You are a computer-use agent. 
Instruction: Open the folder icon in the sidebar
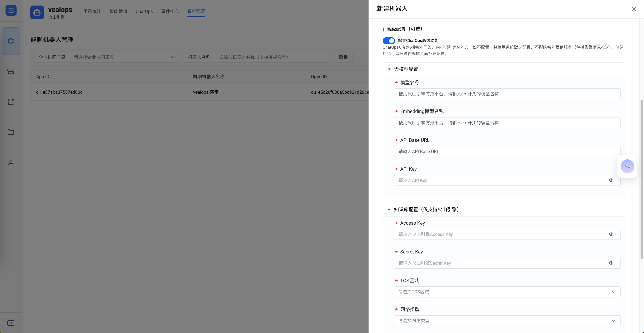pyautogui.click(x=11, y=132)
